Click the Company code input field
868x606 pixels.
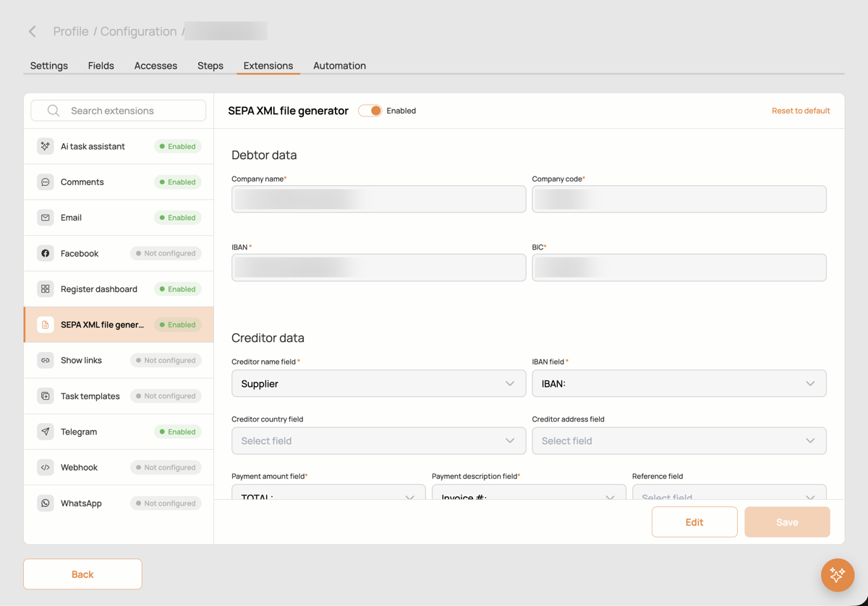tap(679, 199)
